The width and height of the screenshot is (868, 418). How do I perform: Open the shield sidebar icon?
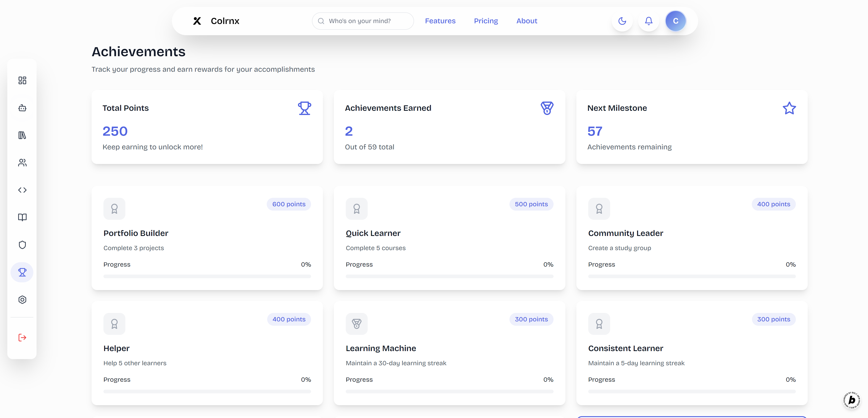click(22, 245)
